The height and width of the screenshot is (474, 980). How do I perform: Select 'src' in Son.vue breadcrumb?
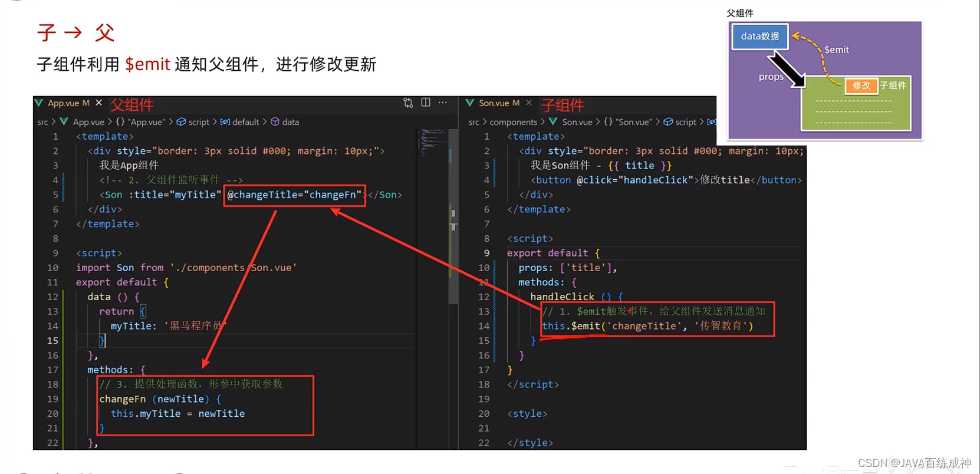tap(474, 122)
